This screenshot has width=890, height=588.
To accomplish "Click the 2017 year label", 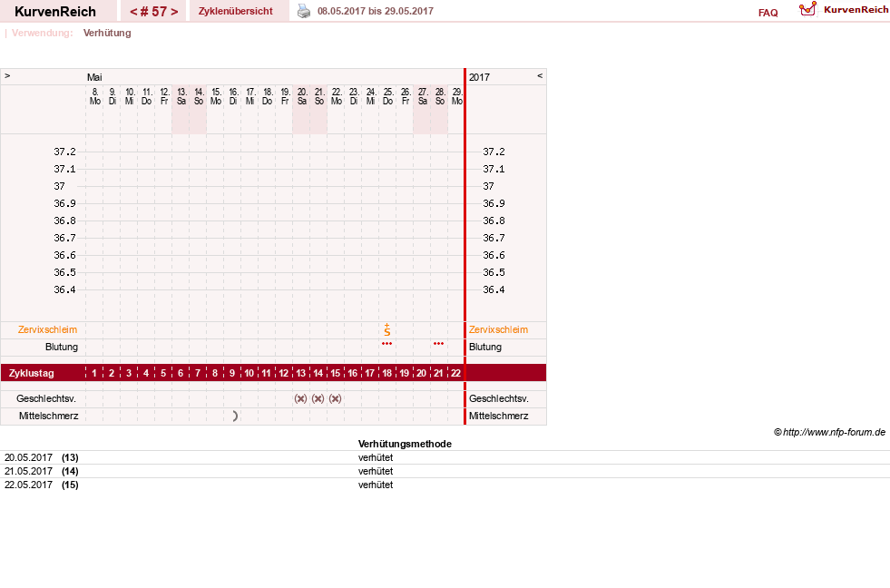I will point(479,77).
